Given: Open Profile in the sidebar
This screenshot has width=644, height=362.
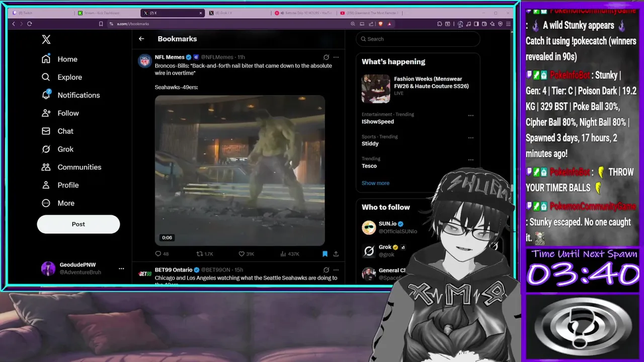Looking at the screenshot, I should [60, 185].
